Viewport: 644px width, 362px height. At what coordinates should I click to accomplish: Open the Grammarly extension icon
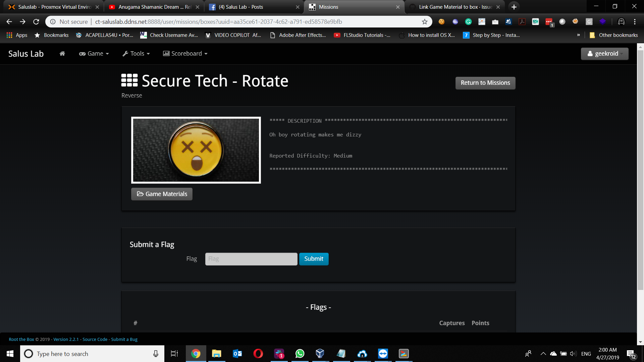[468, 22]
